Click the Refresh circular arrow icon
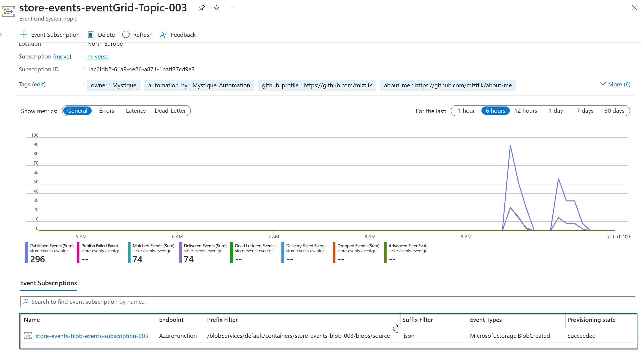The height and width of the screenshot is (354, 644). click(x=126, y=35)
